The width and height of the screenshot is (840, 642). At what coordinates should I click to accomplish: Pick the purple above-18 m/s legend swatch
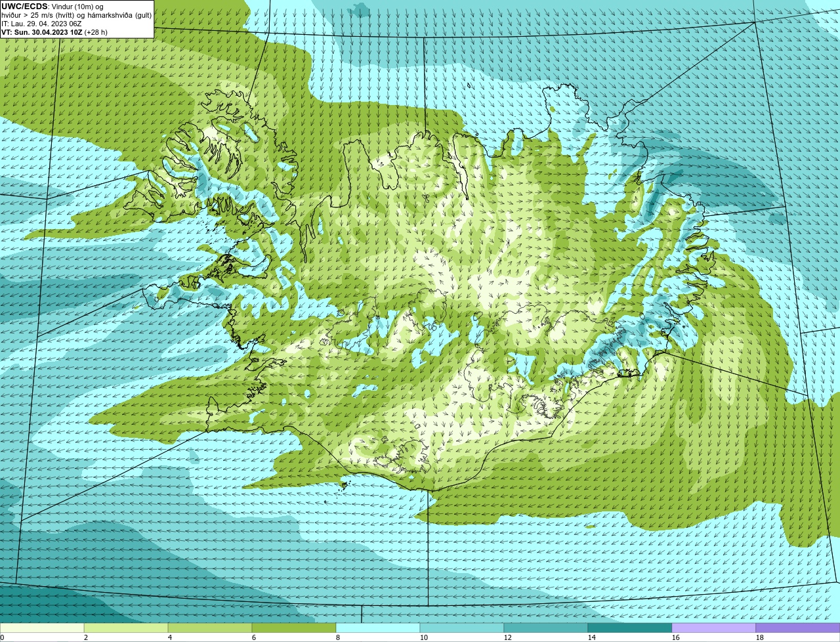pyautogui.click(x=798, y=628)
